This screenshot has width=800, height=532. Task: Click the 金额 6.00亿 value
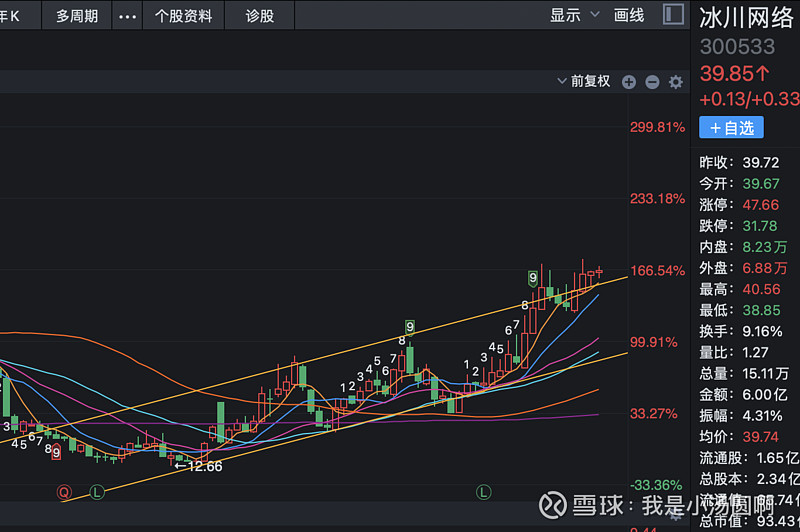(765, 394)
